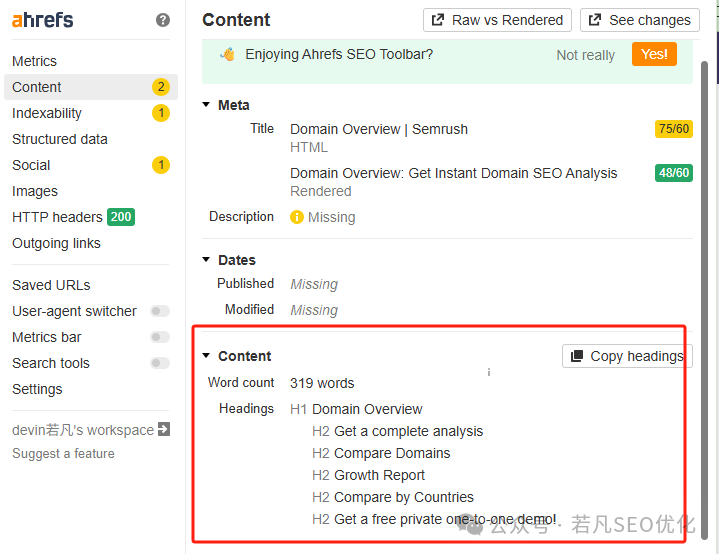Enable the Metrics bar toggle

pyautogui.click(x=160, y=337)
